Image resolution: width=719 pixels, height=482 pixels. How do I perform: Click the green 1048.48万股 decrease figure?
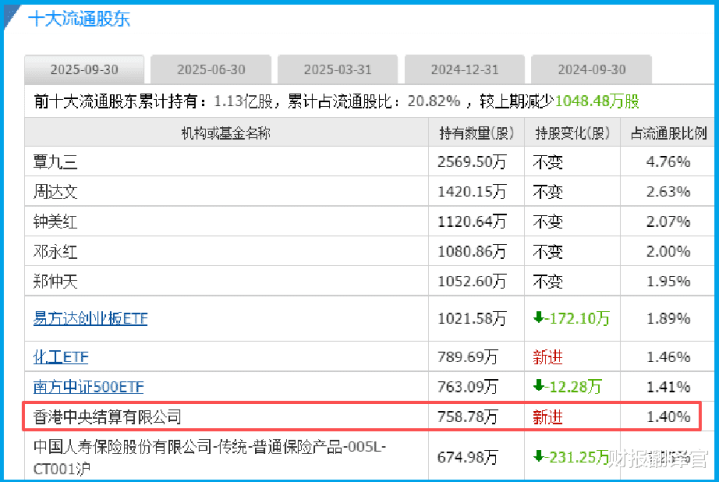tap(597, 101)
